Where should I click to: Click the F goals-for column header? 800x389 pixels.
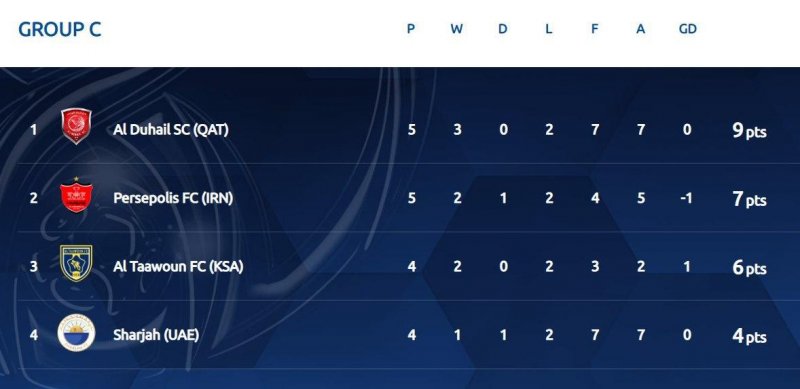(x=594, y=29)
